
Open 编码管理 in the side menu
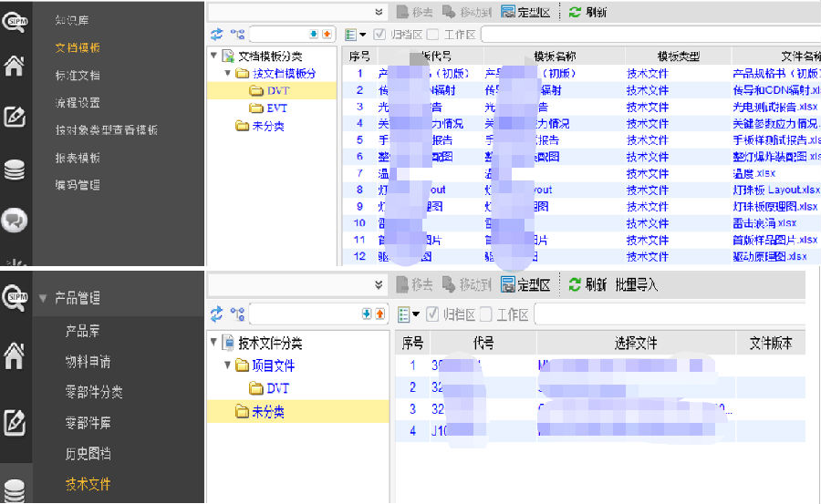(78, 185)
